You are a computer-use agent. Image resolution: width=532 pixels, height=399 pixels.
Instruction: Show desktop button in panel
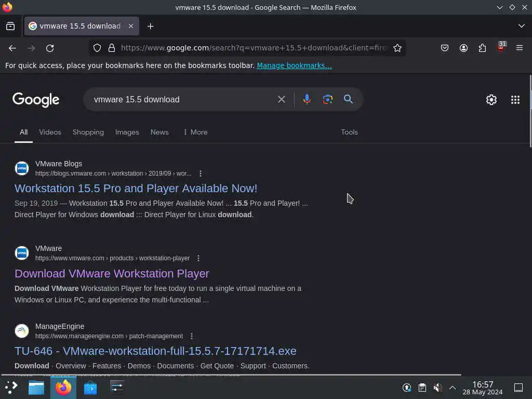pos(518,388)
